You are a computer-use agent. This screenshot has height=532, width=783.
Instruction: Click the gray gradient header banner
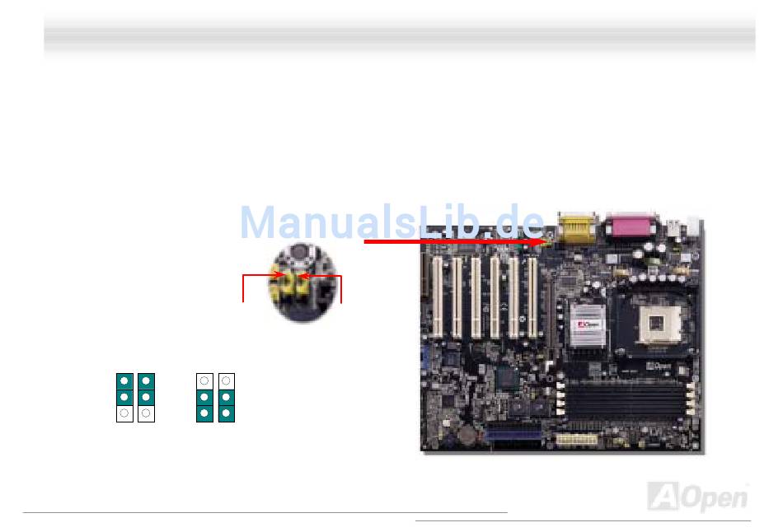(400, 34)
